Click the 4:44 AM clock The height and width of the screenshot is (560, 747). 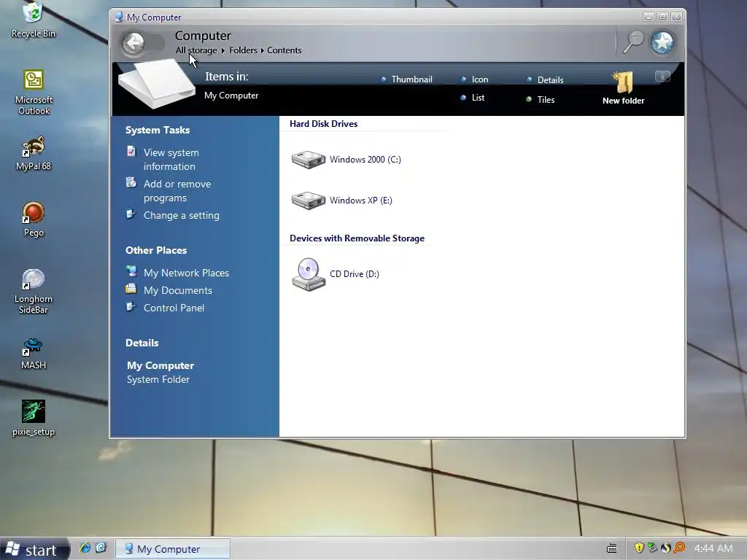click(x=713, y=548)
